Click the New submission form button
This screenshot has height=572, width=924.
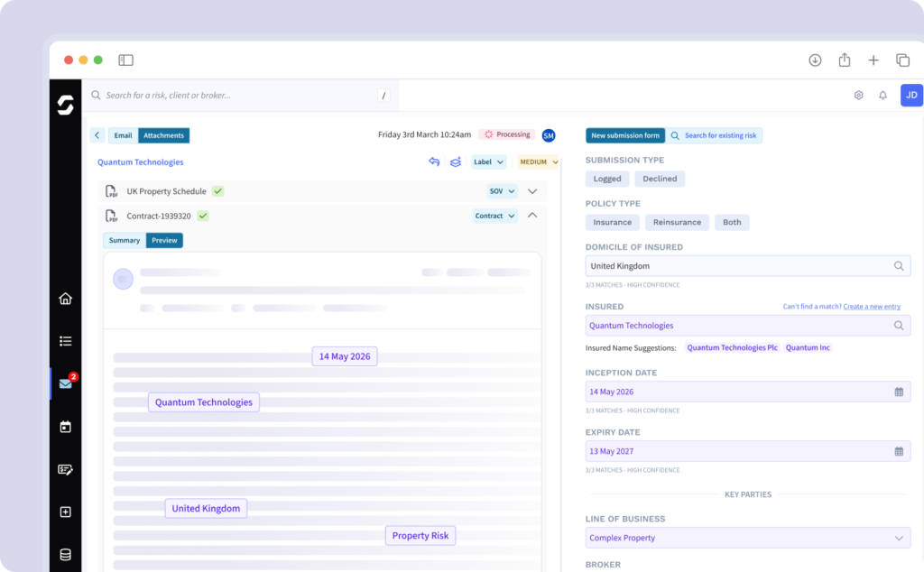click(625, 135)
